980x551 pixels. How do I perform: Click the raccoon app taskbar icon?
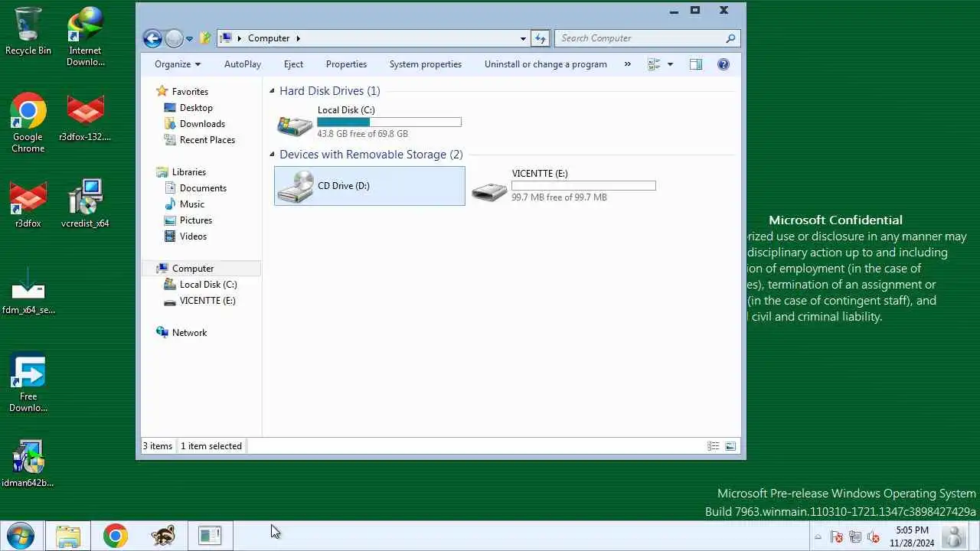click(162, 536)
